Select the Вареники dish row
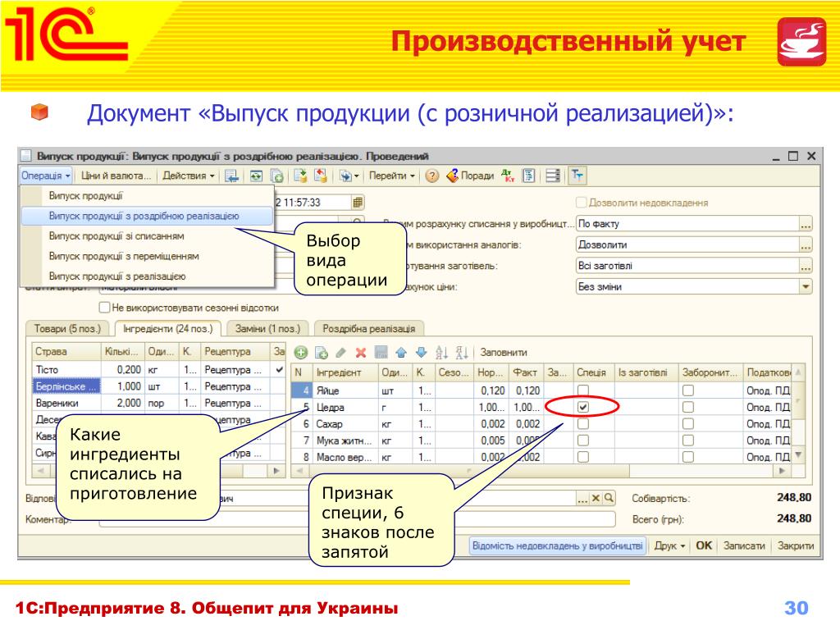This screenshot has height=630, width=840. [158, 403]
